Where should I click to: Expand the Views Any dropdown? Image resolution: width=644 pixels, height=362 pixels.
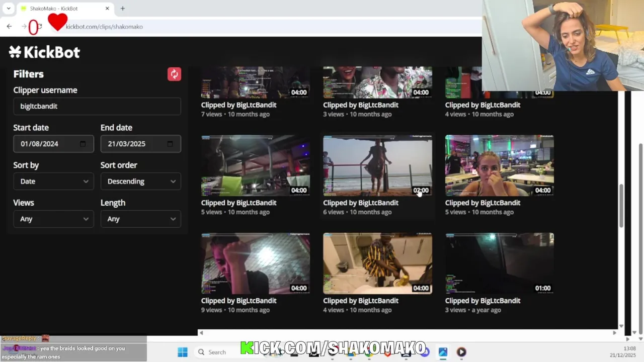point(53,219)
